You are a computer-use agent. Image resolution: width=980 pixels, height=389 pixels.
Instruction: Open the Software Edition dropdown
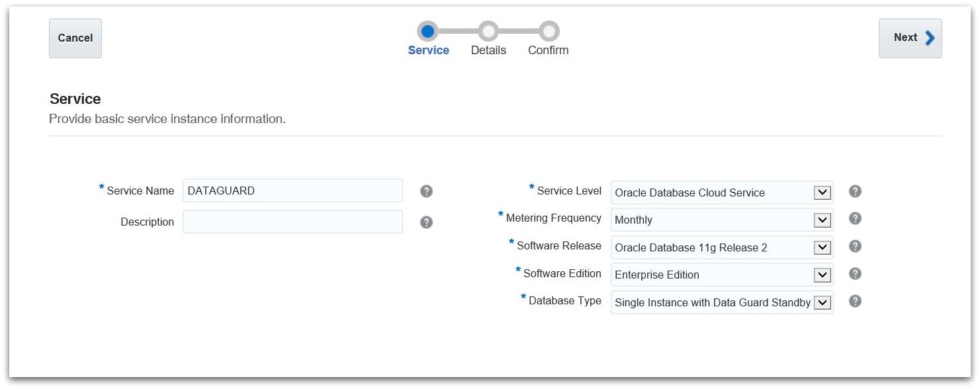point(822,275)
